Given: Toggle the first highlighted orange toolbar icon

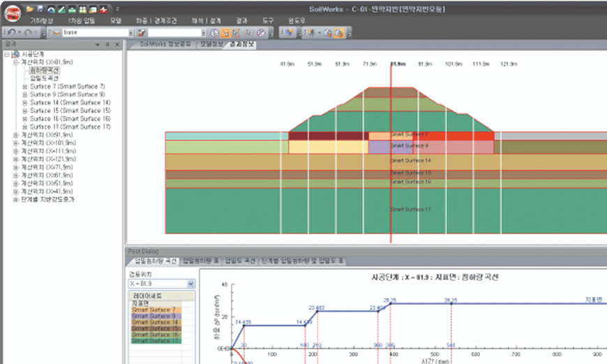Looking at the screenshot, I should (225, 33).
